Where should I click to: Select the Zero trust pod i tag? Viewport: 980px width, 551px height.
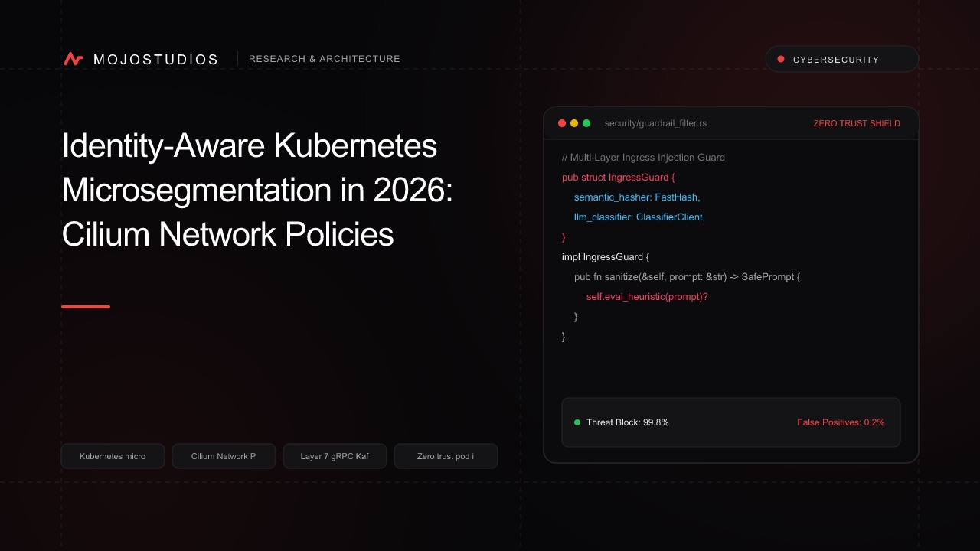(446, 456)
